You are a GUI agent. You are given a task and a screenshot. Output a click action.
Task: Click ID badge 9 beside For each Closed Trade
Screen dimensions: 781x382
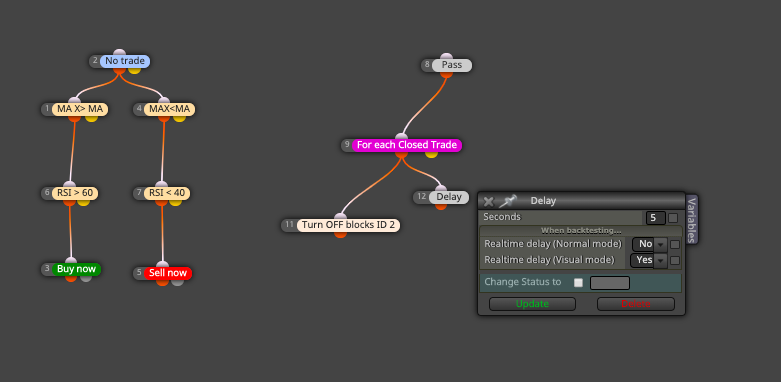(347, 145)
